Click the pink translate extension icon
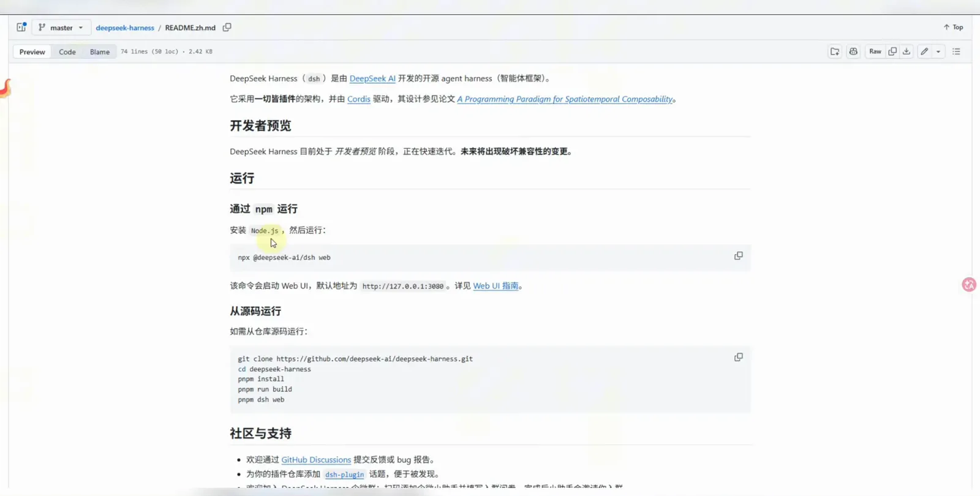This screenshot has width=980, height=496. 969,285
